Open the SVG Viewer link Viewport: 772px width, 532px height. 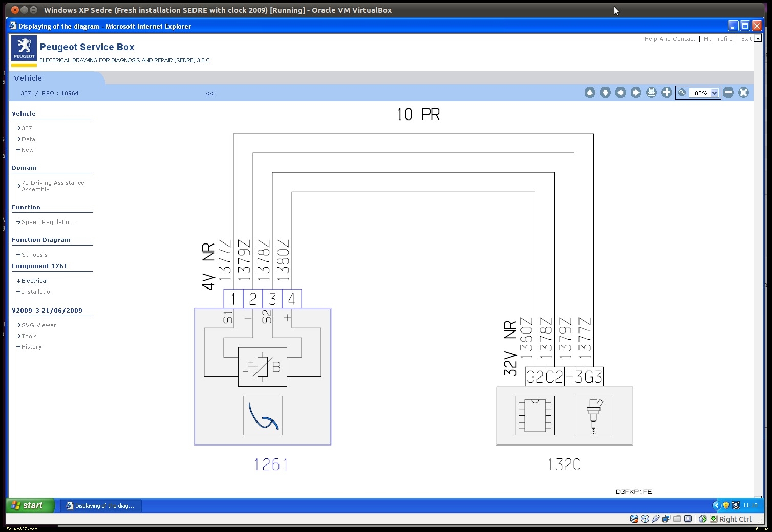coord(39,325)
